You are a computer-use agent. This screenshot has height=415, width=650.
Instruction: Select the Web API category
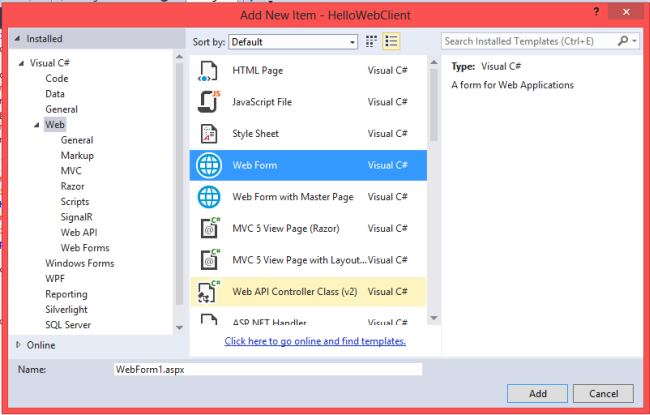79,232
